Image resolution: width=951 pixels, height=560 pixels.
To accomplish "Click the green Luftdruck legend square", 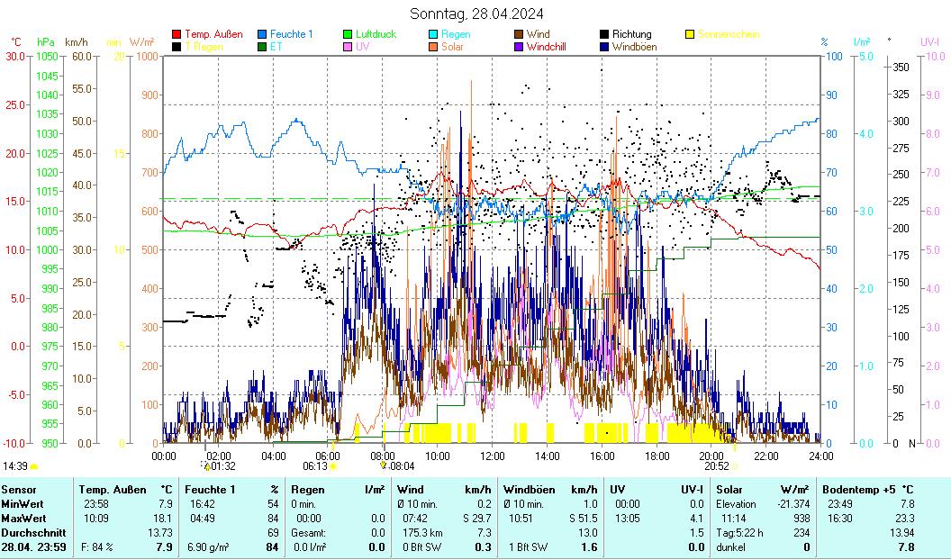I will tap(348, 34).
